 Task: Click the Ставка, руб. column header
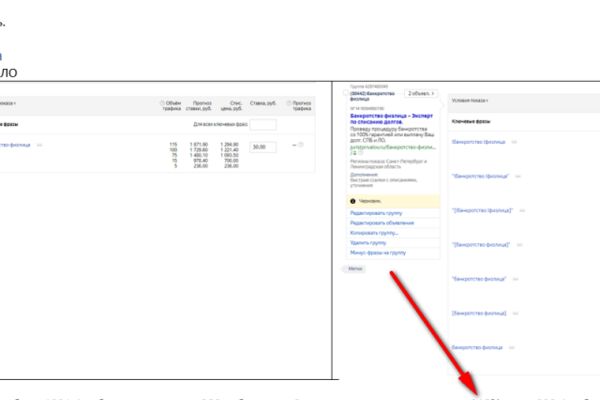tap(263, 103)
